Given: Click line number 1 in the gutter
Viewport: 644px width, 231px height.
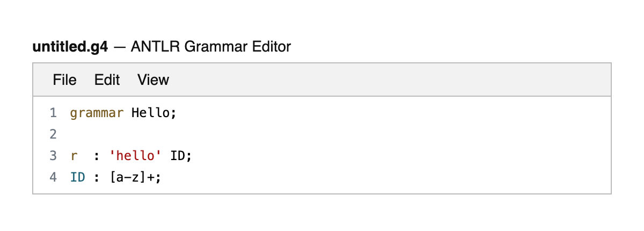Looking at the screenshot, I should (53, 113).
